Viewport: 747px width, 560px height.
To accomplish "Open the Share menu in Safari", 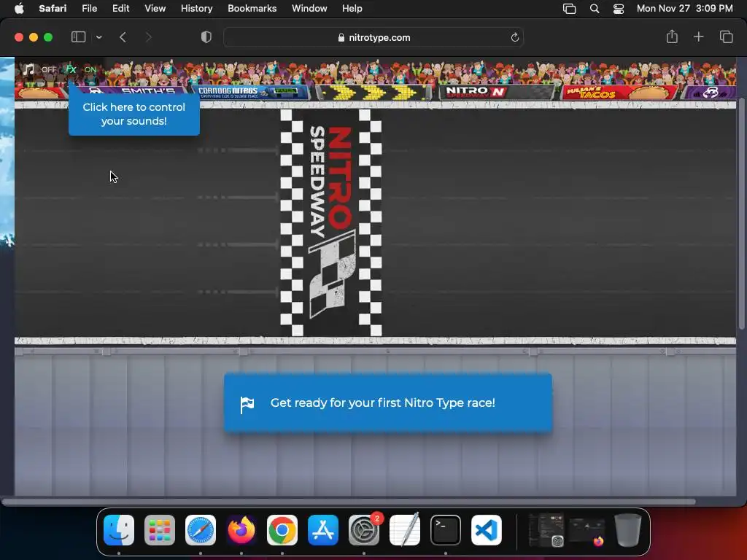I will click(672, 36).
